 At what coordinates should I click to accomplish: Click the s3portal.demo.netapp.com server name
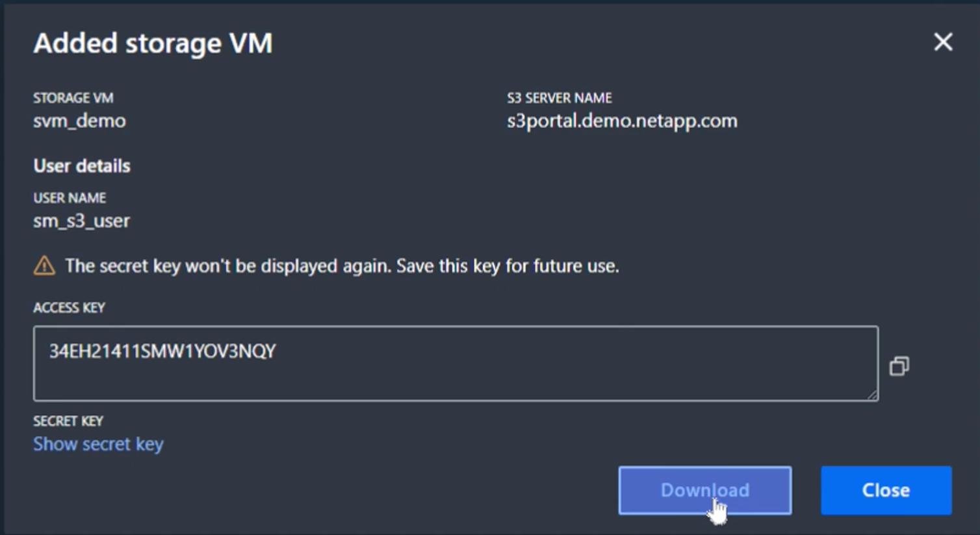point(622,121)
